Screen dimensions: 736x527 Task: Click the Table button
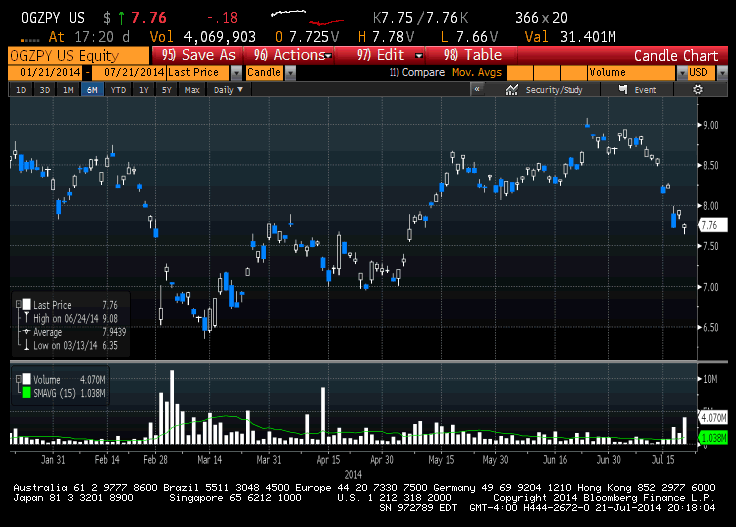pos(472,55)
